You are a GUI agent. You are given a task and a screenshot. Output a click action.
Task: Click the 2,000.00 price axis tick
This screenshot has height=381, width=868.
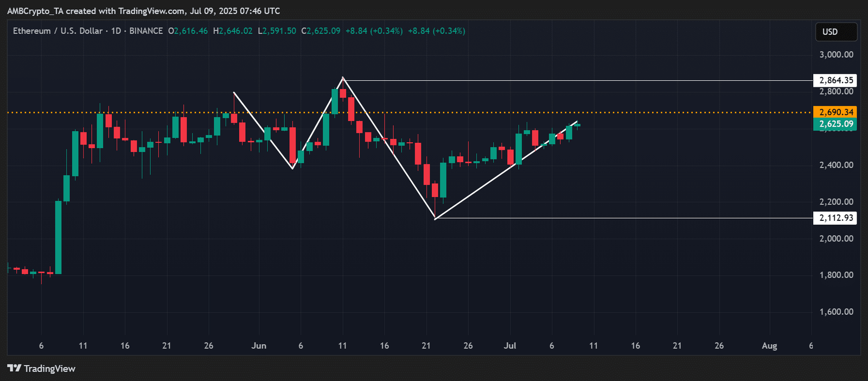pyautogui.click(x=836, y=238)
